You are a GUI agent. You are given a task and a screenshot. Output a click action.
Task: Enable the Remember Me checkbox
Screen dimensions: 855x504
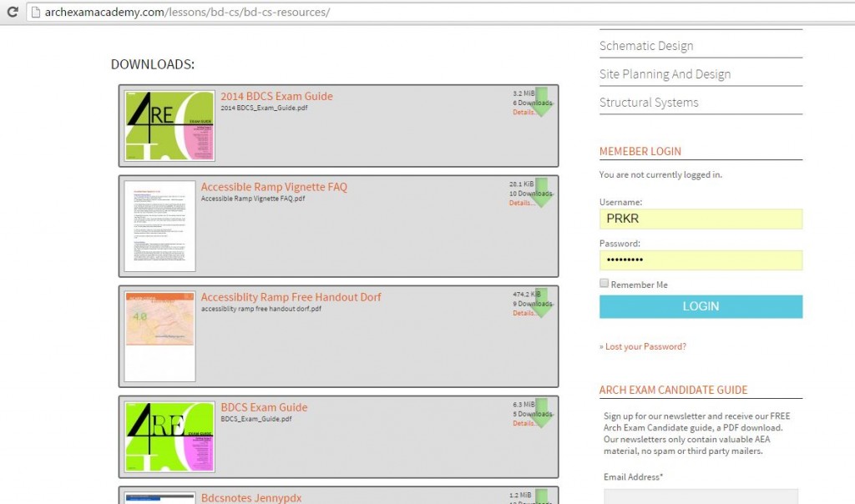point(604,283)
